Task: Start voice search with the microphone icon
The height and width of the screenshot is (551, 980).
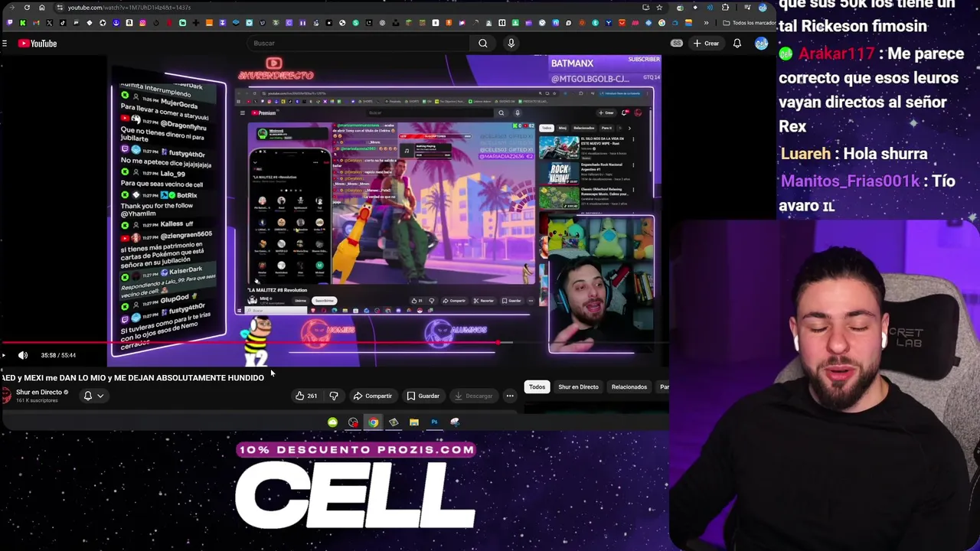Action: pyautogui.click(x=511, y=44)
